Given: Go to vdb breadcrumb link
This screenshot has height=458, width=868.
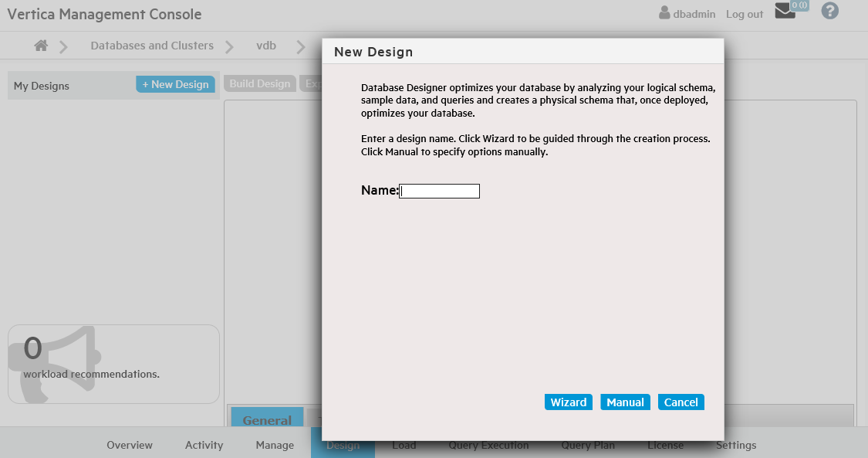Looking at the screenshot, I should (266, 46).
